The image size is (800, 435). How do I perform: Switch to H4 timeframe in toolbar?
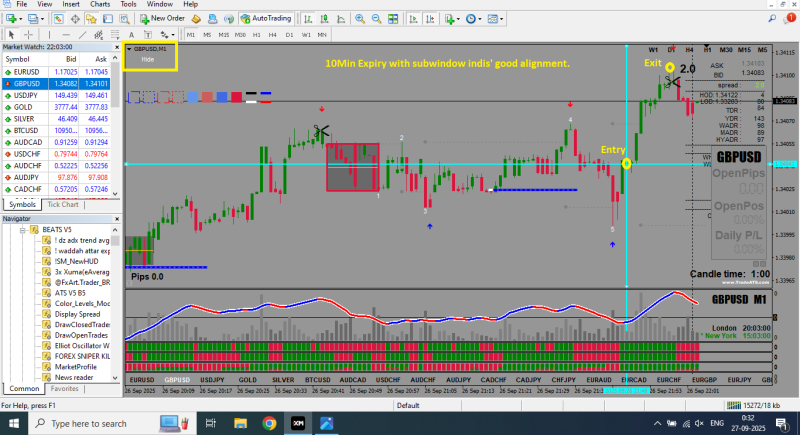click(x=272, y=35)
